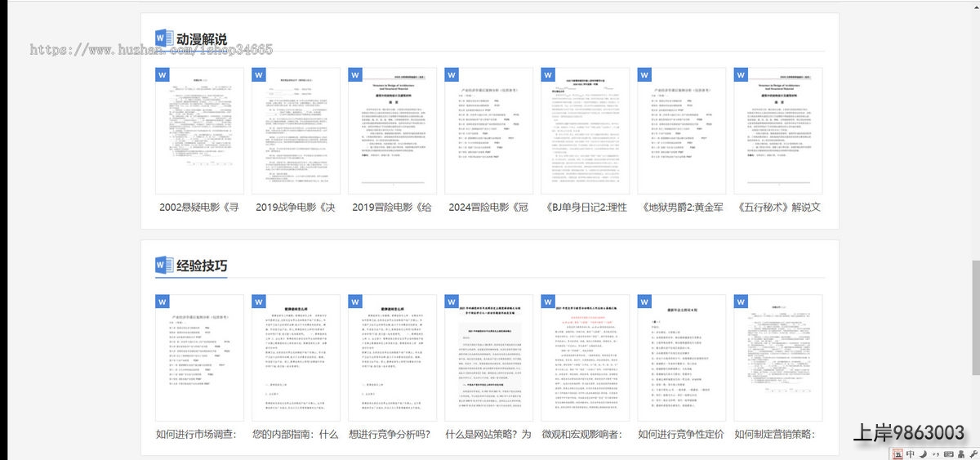Click the Word icon beside 动漫解说 heading

coord(163,38)
